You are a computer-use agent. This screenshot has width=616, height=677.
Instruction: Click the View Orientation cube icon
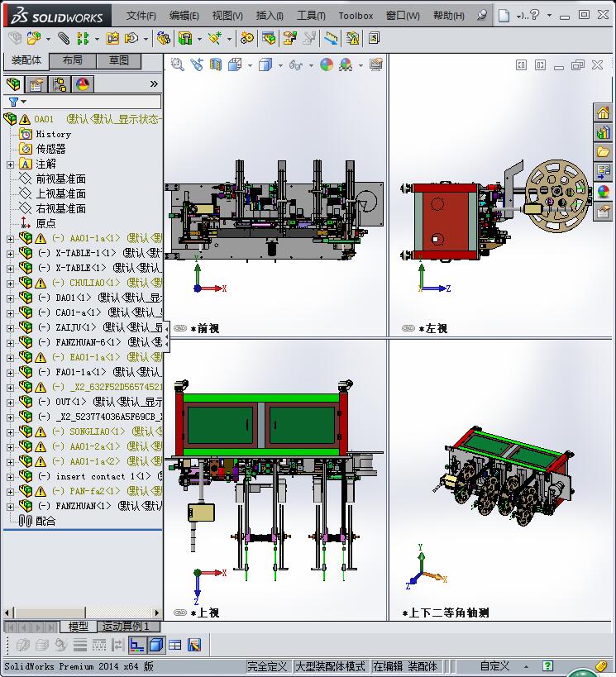coord(235,64)
